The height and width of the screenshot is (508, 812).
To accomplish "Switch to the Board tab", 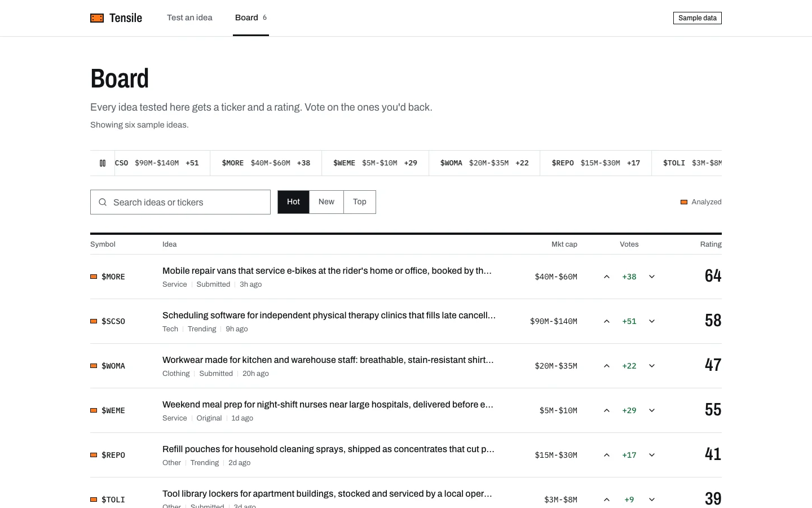I will [251, 18].
